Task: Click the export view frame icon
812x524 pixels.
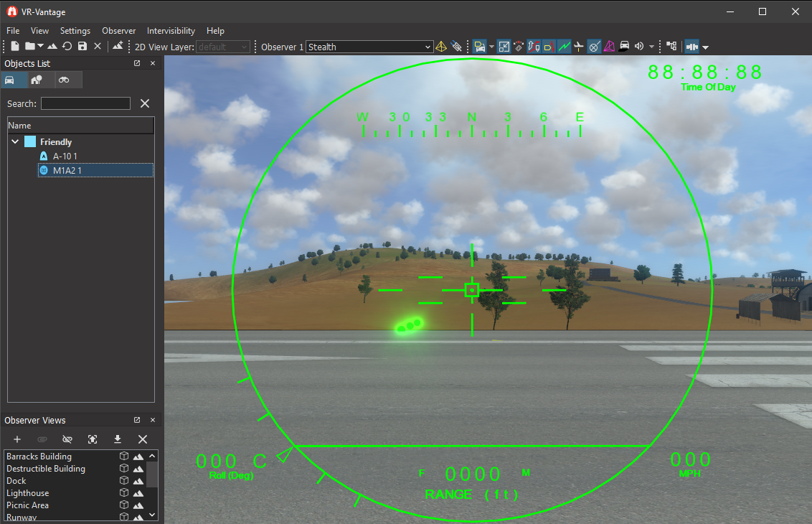Action: pyautogui.click(x=93, y=439)
